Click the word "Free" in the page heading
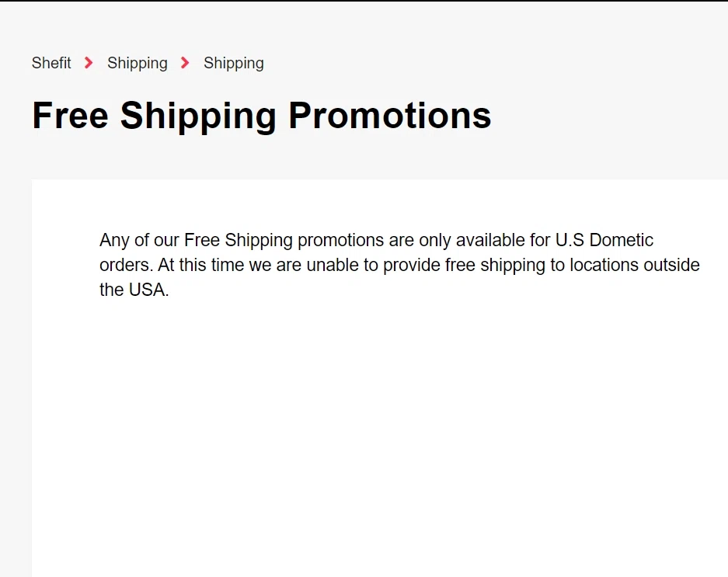 (70, 116)
